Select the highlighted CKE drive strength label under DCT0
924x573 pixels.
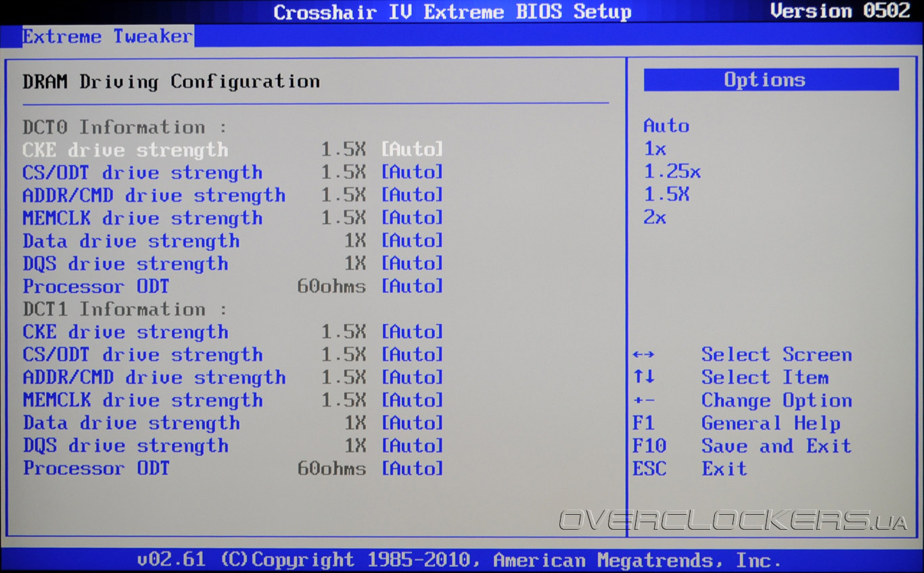[125, 150]
